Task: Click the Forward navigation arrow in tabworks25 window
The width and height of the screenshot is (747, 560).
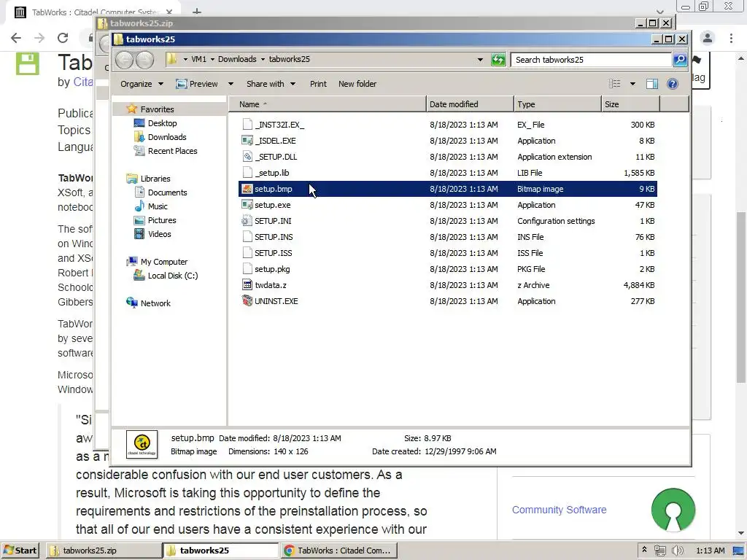Action: [144, 60]
